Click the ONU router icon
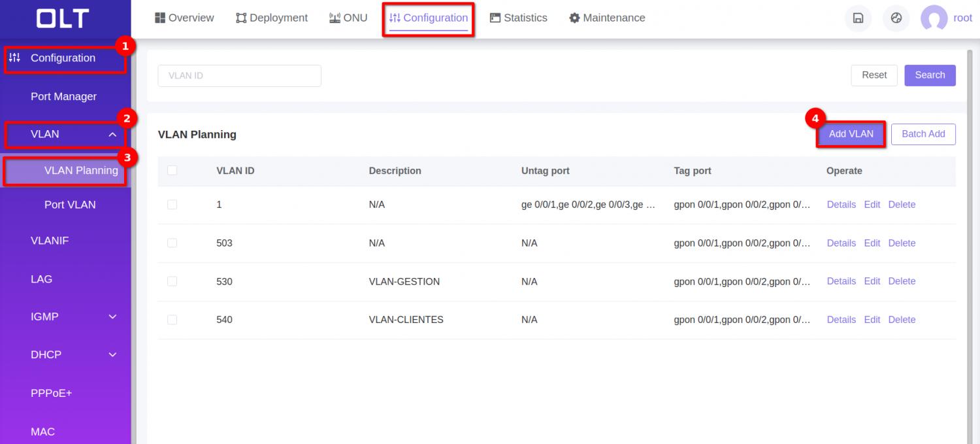Viewport: 980px width, 444px height. [335, 18]
